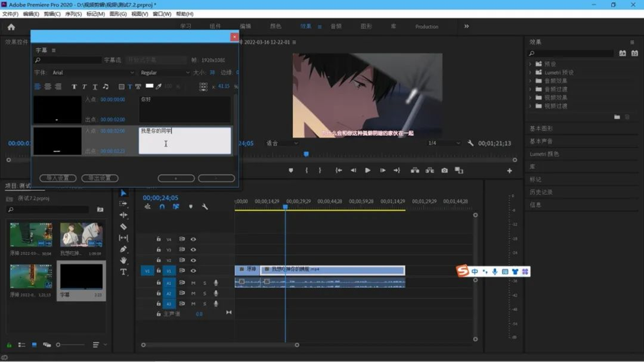
Task: Toggle lock on track V2
Action: tap(159, 260)
